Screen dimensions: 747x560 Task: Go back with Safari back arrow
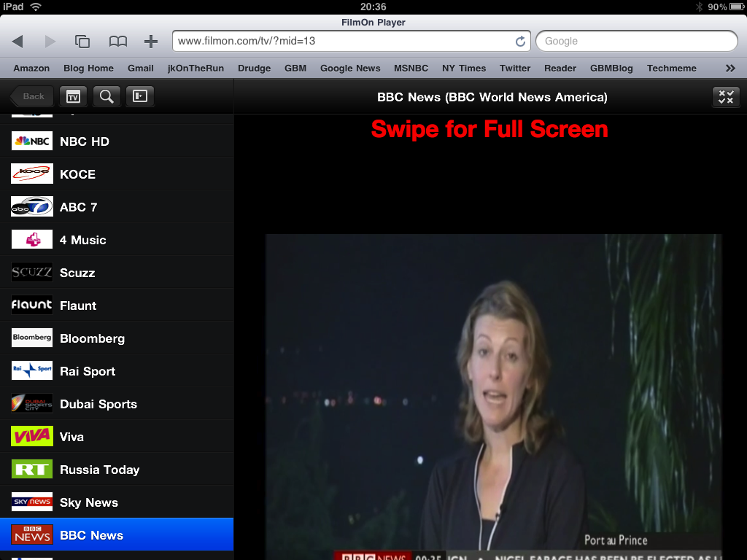(18, 42)
